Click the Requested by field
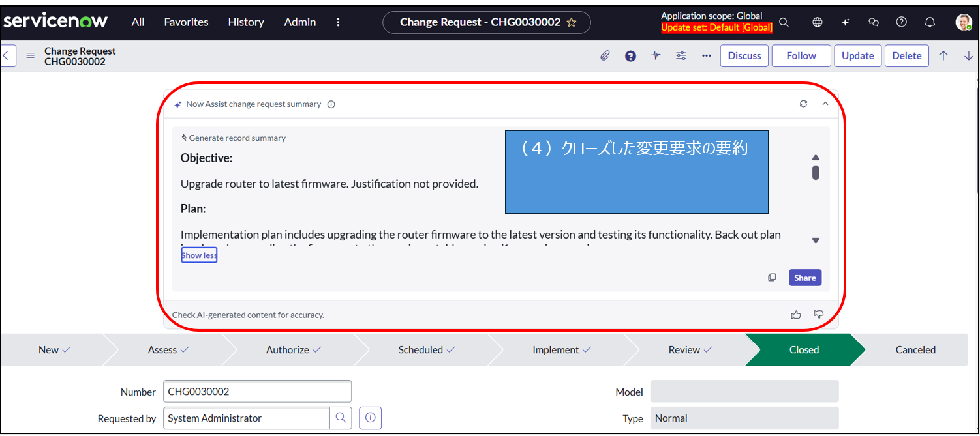Viewport: 980px width, 436px height. pos(247,418)
